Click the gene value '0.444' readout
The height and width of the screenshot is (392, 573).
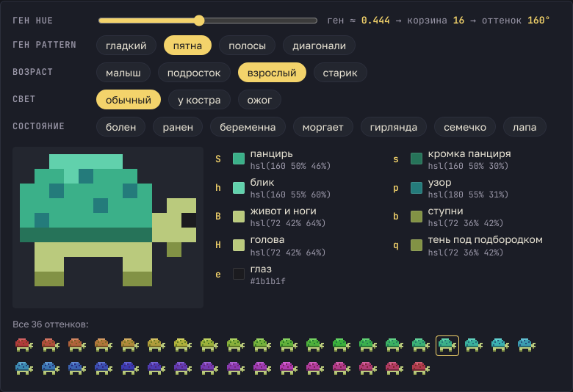tap(375, 21)
